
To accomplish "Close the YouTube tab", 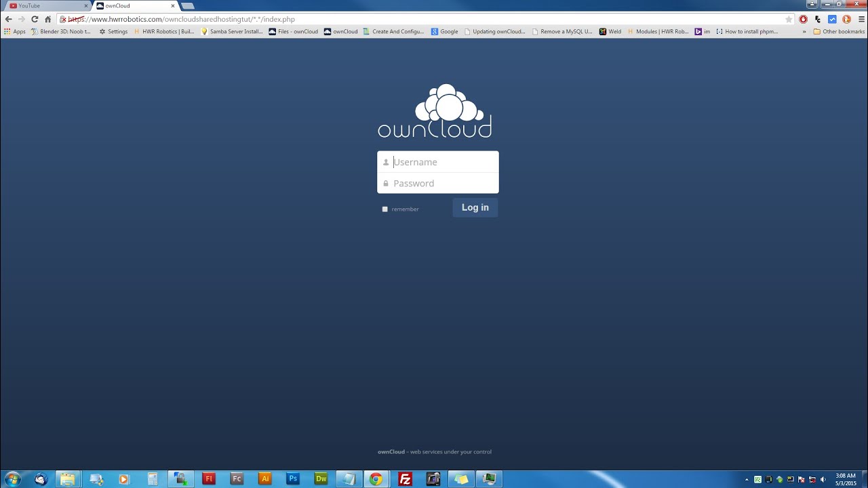I will coord(86,5).
